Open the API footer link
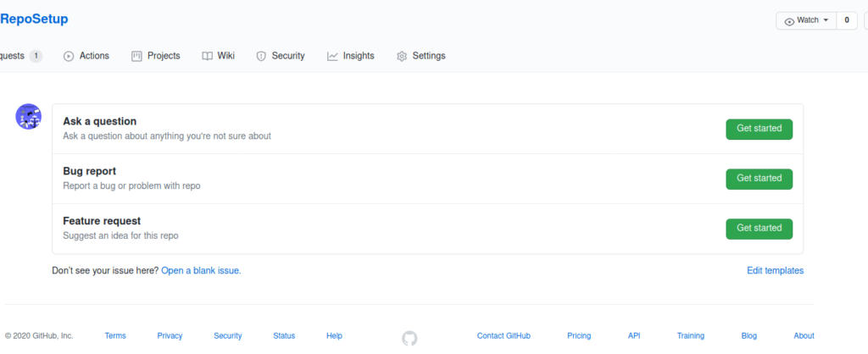This screenshot has width=868, height=354. pos(634,335)
